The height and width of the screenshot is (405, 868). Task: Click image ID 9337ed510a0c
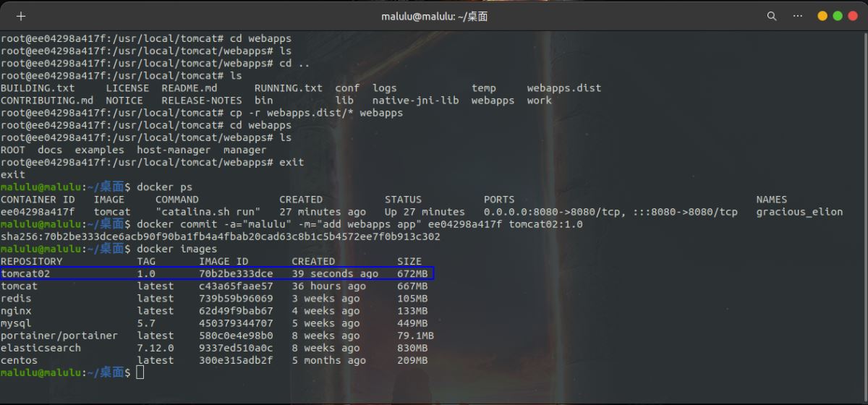coord(236,347)
